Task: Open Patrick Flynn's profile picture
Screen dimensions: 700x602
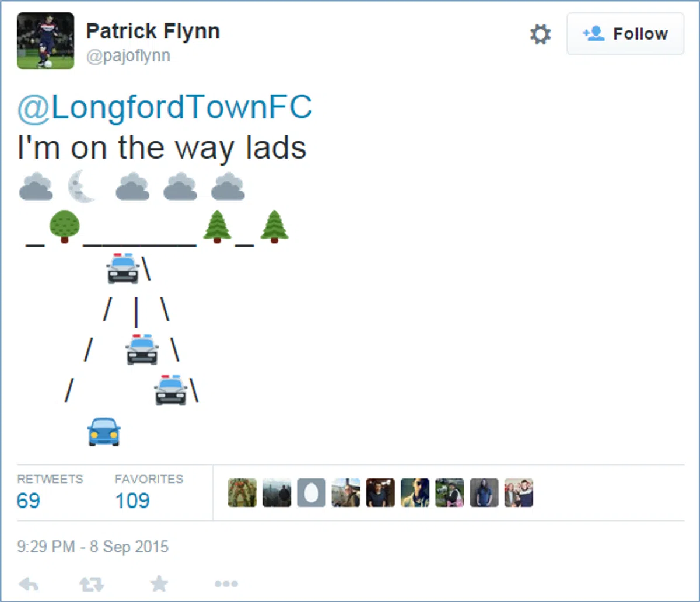Action: point(45,41)
